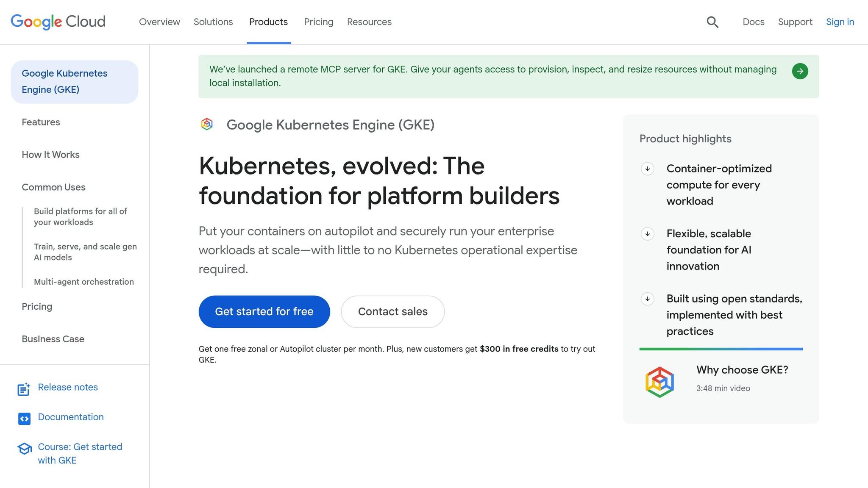Click Contact sales button

[393, 312]
